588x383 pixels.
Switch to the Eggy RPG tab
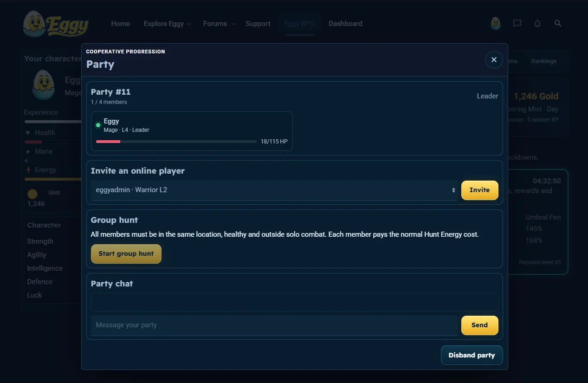(x=300, y=24)
